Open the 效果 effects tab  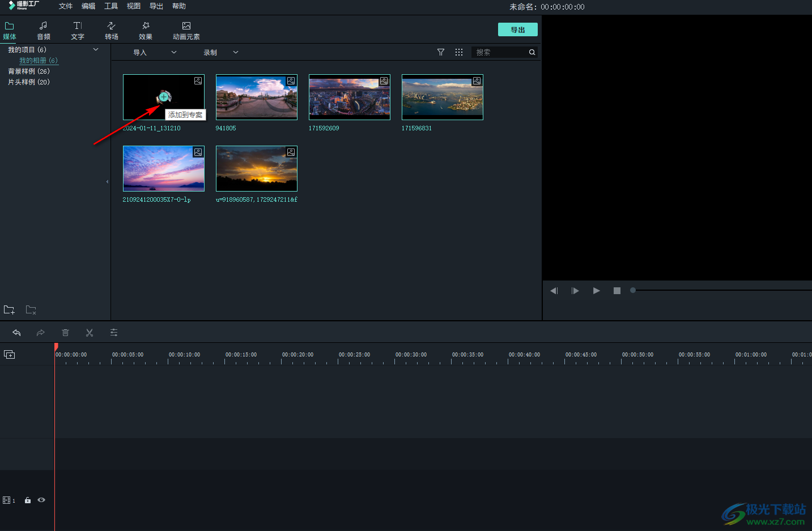coord(146,31)
